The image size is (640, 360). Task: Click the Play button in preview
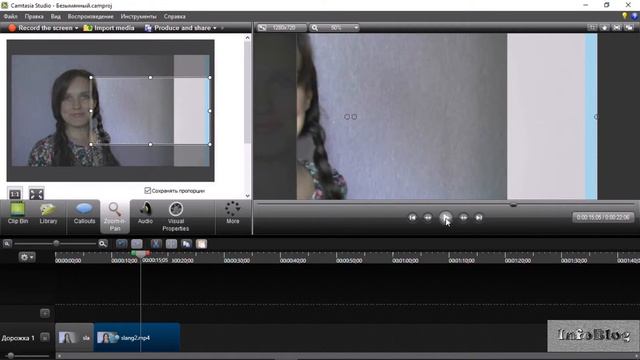click(445, 218)
